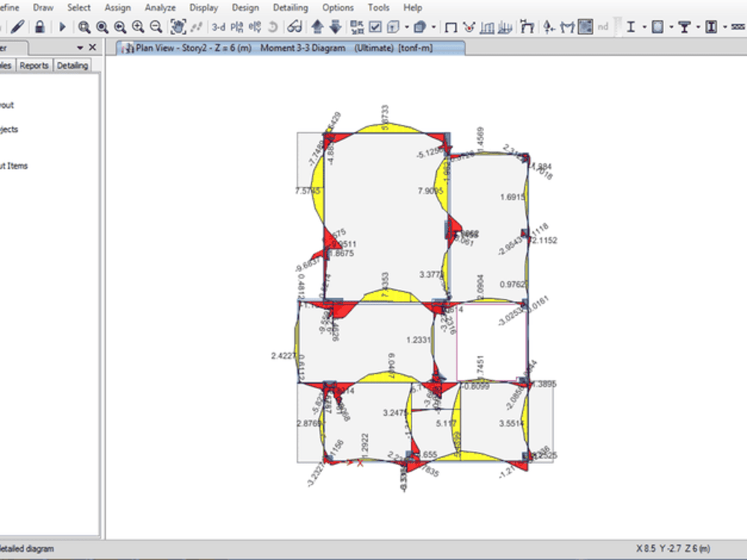Screen dimensions: 747x560
Task: Click the concrete frame design icon
Action: [657, 27]
